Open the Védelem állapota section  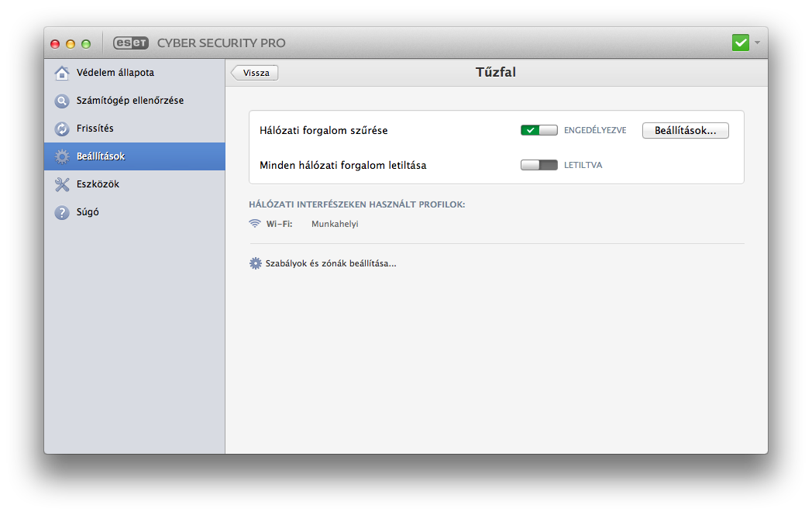(x=135, y=73)
